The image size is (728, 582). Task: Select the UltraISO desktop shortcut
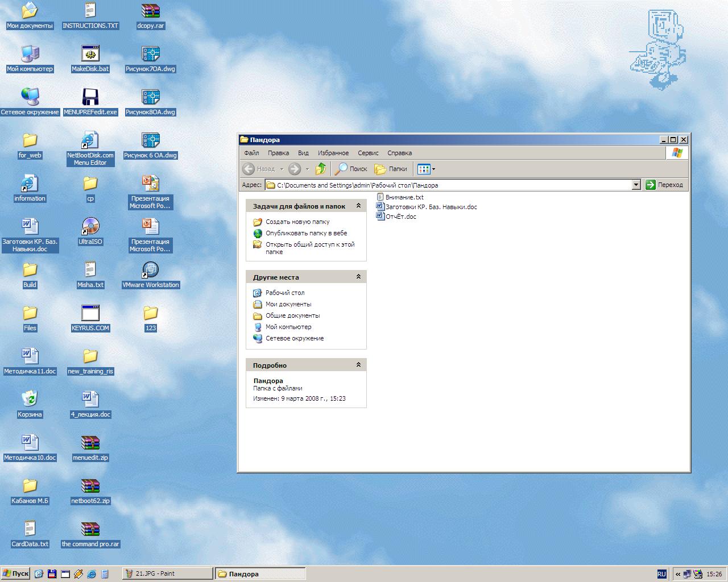(x=90, y=227)
